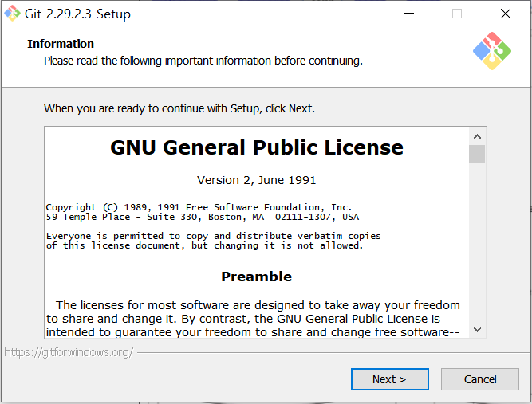
Task: Click the Git logo in the header
Action: tap(492, 51)
